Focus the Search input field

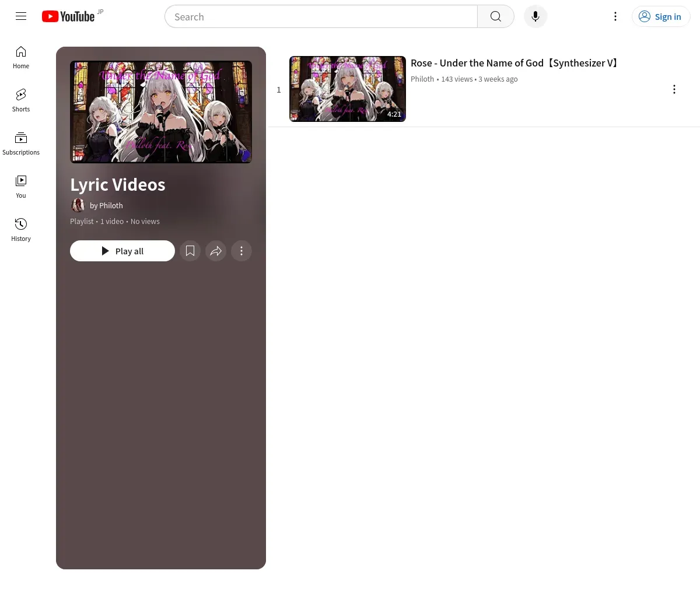pos(321,16)
